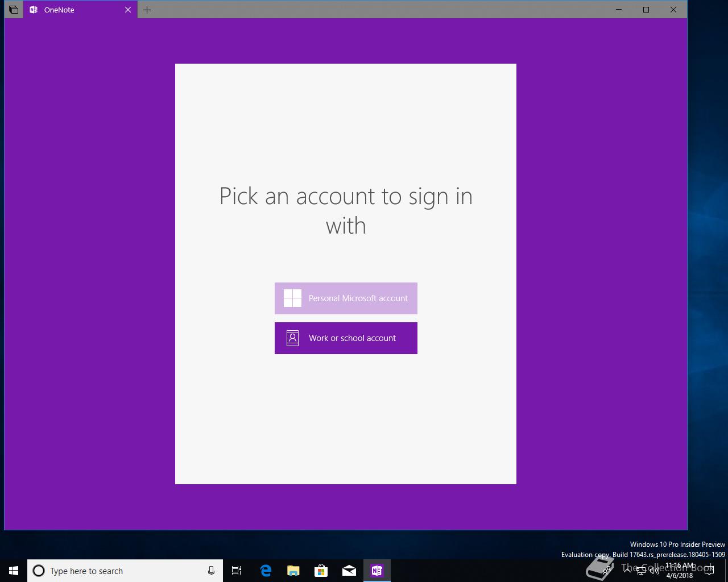The width and height of the screenshot is (728, 582).
Task: Open the Action Center notifications icon
Action: [709, 571]
